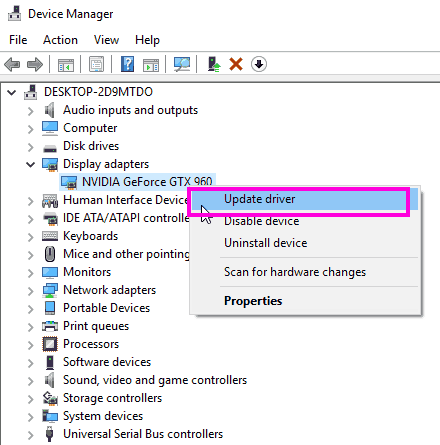The image size is (440, 445).
Task: Expand the Network adapters node
Action: (x=31, y=291)
